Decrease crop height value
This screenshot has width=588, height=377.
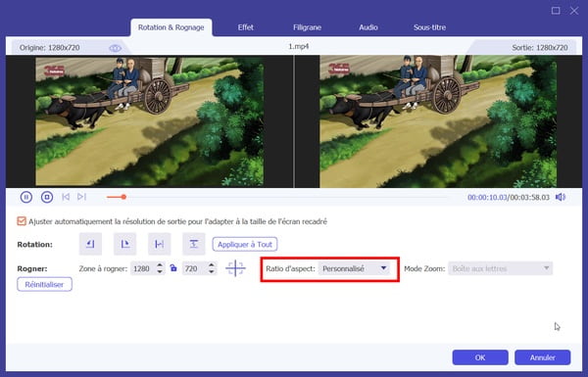pos(212,271)
